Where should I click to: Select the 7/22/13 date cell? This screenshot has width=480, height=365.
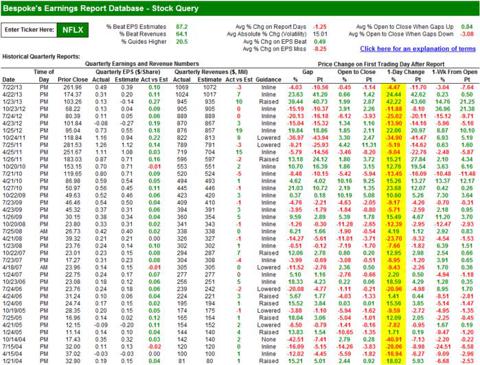coord(12,87)
